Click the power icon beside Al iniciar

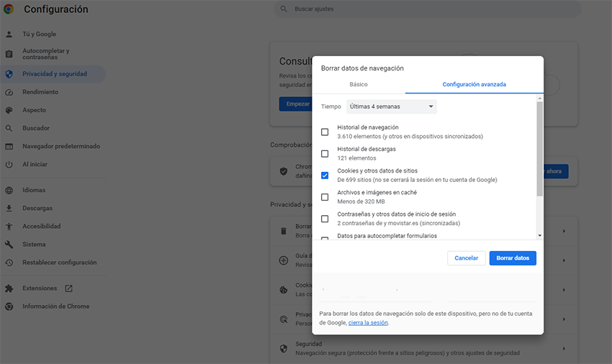point(9,164)
